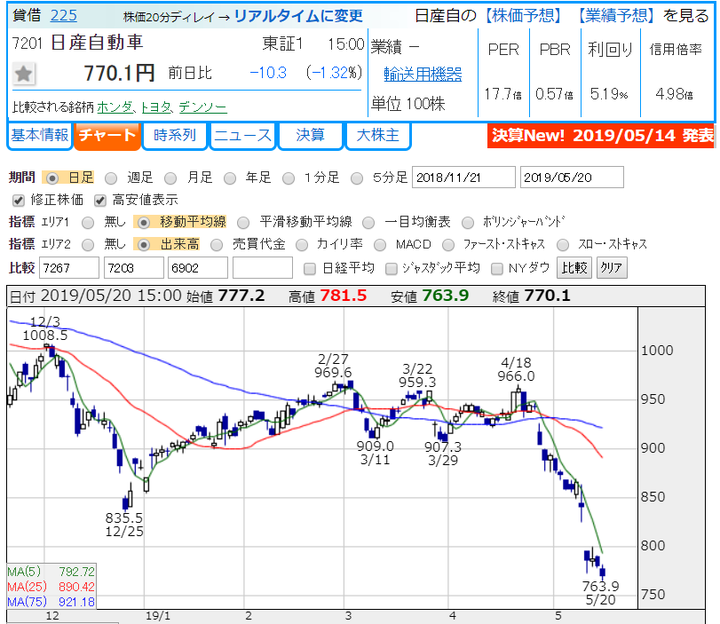The width and height of the screenshot is (720, 624).
Task: Open compared stock デンソー
Action: point(202,107)
